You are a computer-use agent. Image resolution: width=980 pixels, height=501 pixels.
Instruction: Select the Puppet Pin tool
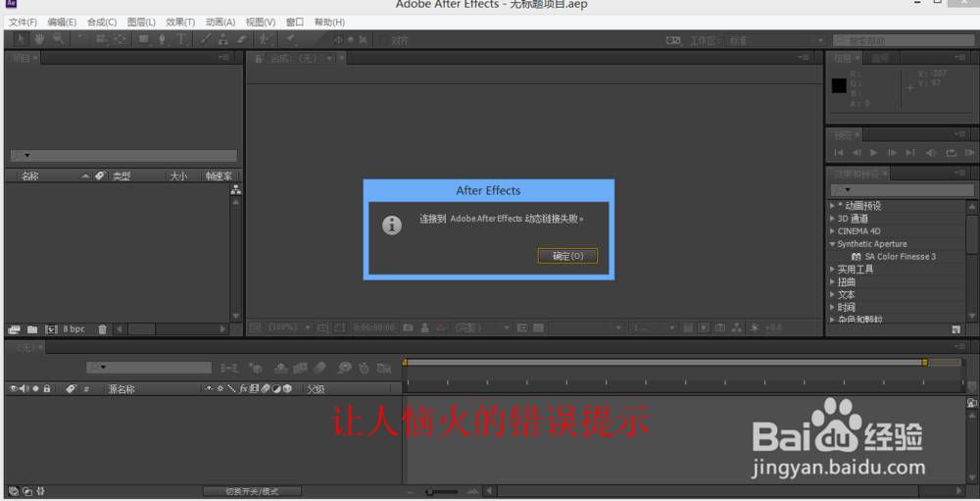tap(291, 39)
